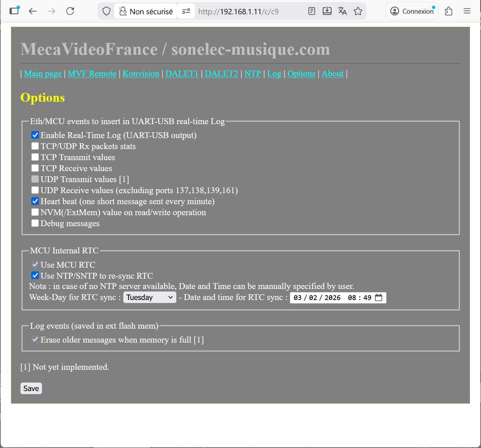Screen dimensions: 481x448
Task: Check the Debug messages option
Action: point(35,223)
